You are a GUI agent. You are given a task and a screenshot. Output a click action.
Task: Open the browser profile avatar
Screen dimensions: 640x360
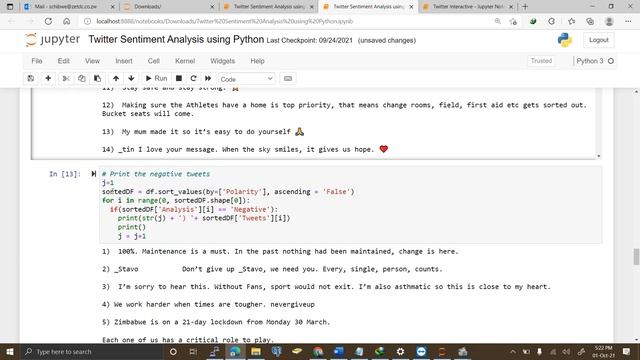[x=609, y=21]
